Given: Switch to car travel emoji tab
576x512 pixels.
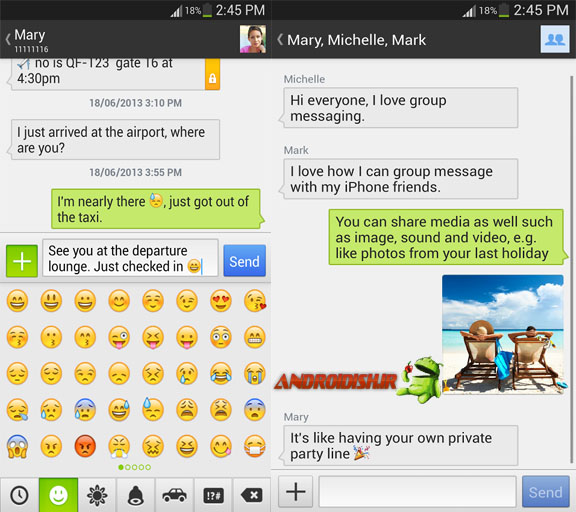Looking at the screenshot, I should [174, 495].
